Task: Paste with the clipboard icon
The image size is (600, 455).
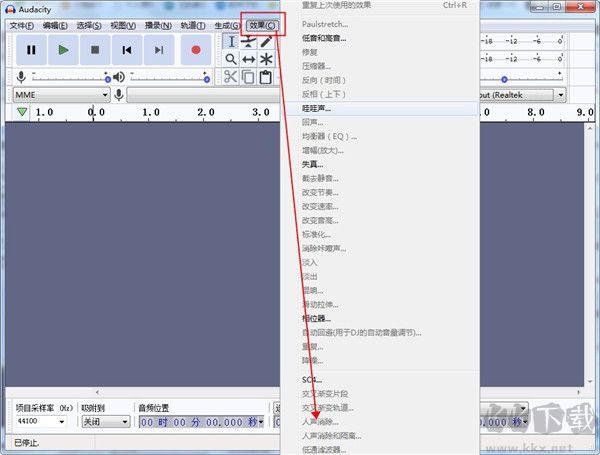Action: tap(266, 77)
